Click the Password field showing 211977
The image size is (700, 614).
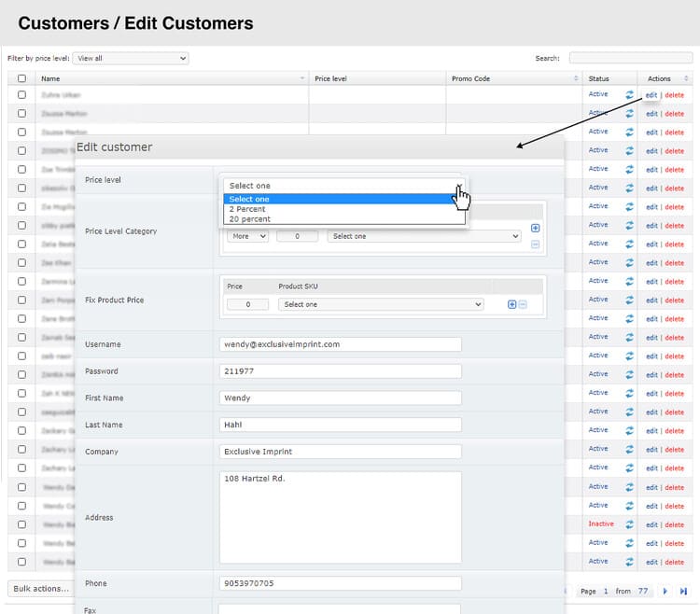click(x=340, y=371)
